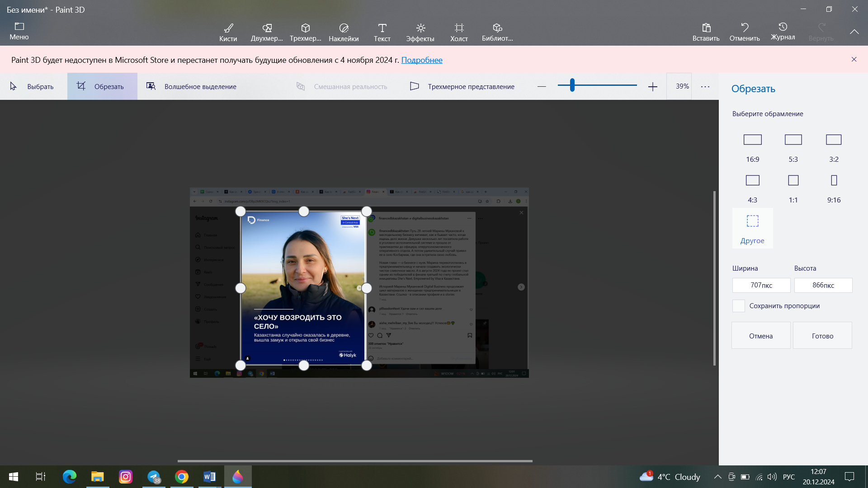868x488 pixels.
Task: Click the Отменить (Undo) icon
Action: (745, 33)
